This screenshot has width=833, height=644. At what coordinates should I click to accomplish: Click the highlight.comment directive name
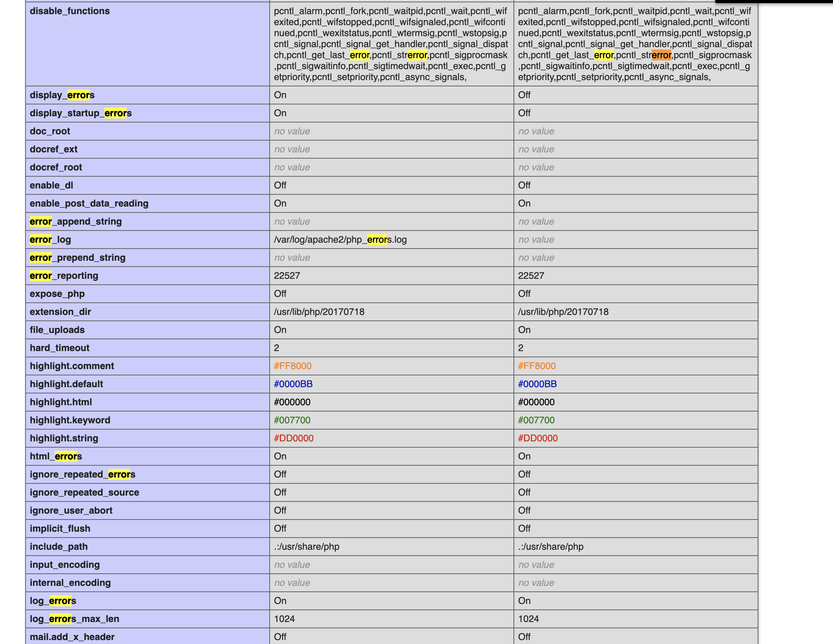72,366
